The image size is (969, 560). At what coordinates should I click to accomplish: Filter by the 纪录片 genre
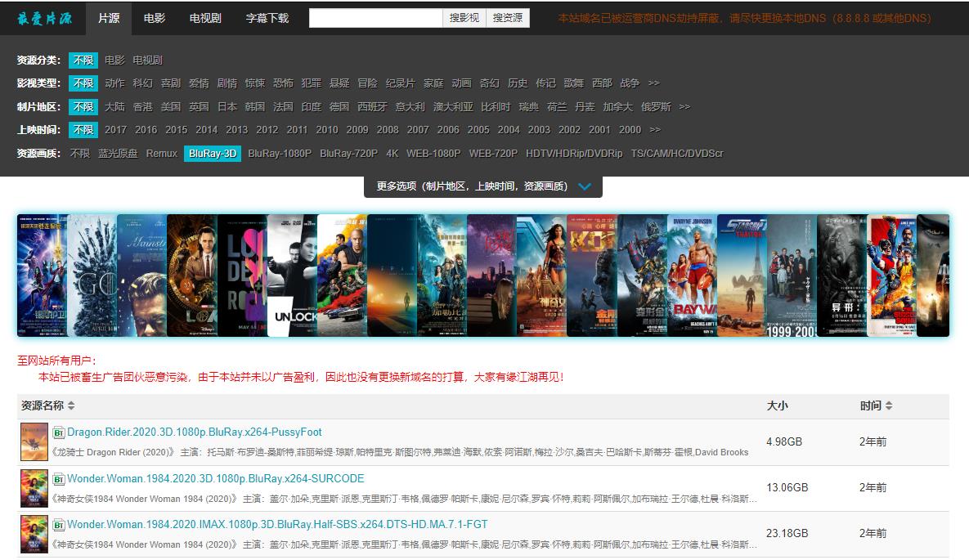pyautogui.click(x=401, y=83)
